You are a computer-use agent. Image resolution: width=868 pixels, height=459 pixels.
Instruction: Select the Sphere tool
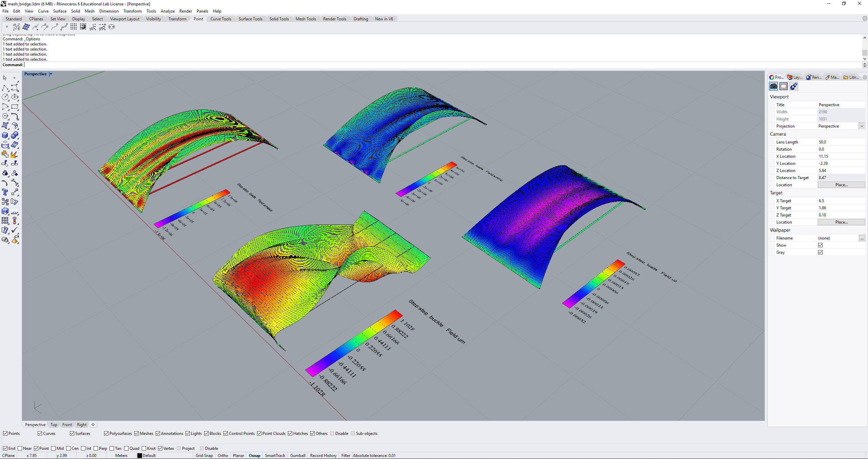pyautogui.click(x=15, y=135)
